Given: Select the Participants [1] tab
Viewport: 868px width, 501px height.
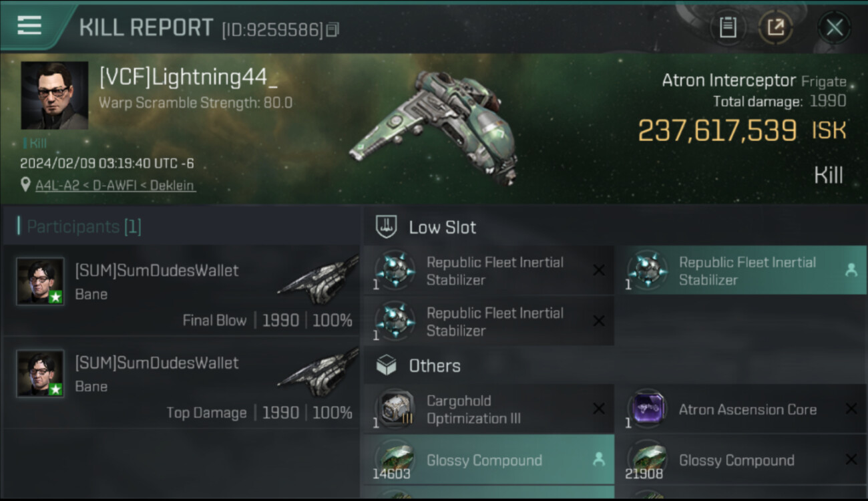Looking at the screenshot, I should 84,226.
